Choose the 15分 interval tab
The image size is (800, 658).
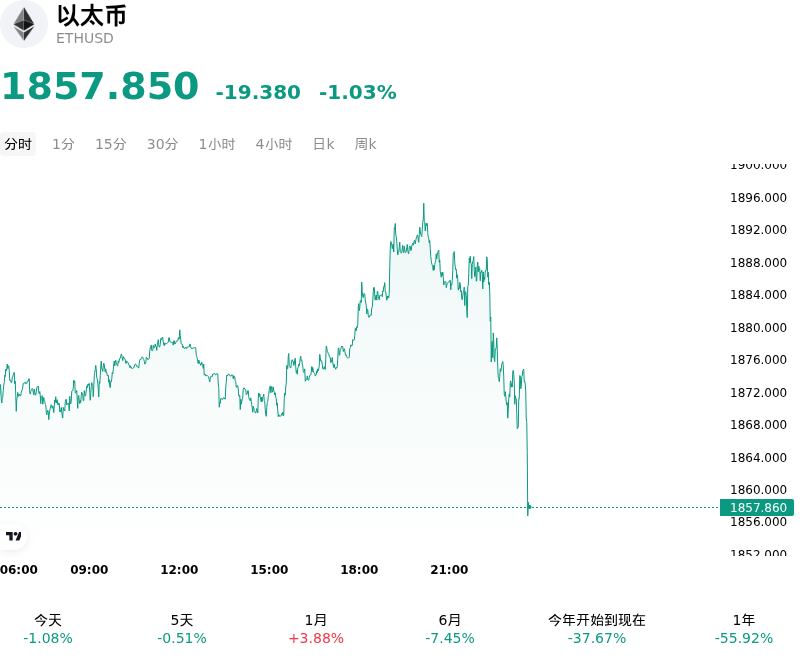point(111,144)
